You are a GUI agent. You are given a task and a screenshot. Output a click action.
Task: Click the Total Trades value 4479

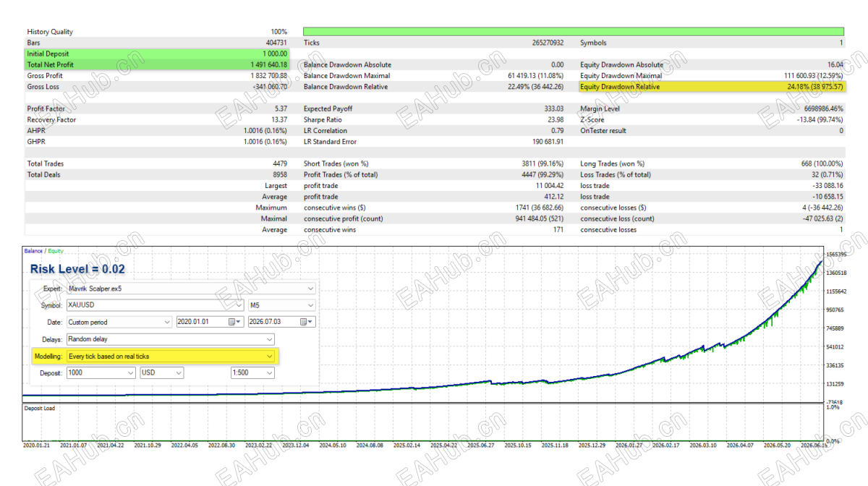(279, 163)
